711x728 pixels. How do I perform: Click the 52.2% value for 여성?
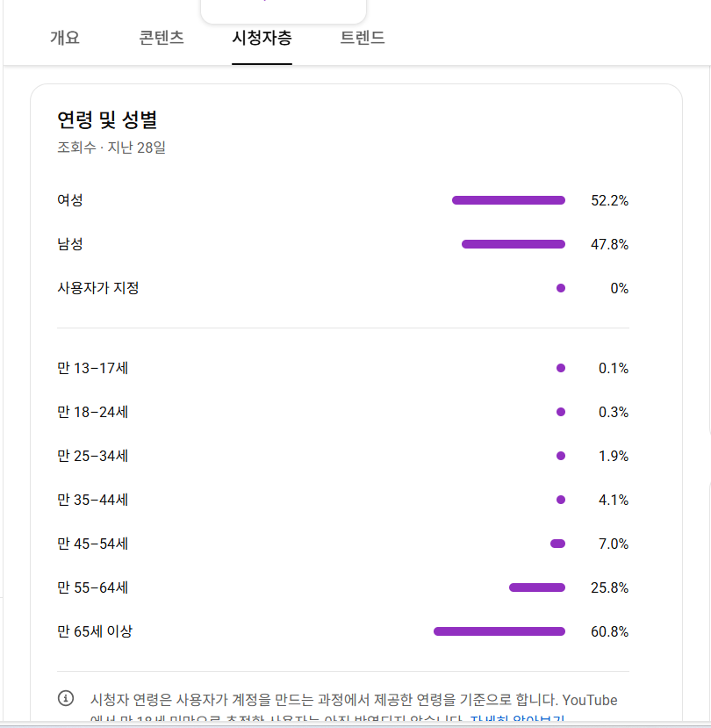(x=609, y=201)
